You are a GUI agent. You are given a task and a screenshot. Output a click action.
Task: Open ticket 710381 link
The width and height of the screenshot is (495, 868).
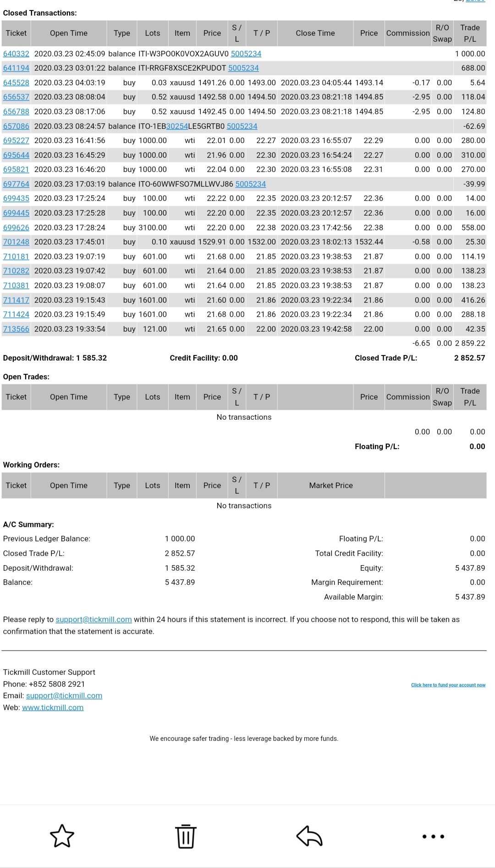tap(16, 285)
